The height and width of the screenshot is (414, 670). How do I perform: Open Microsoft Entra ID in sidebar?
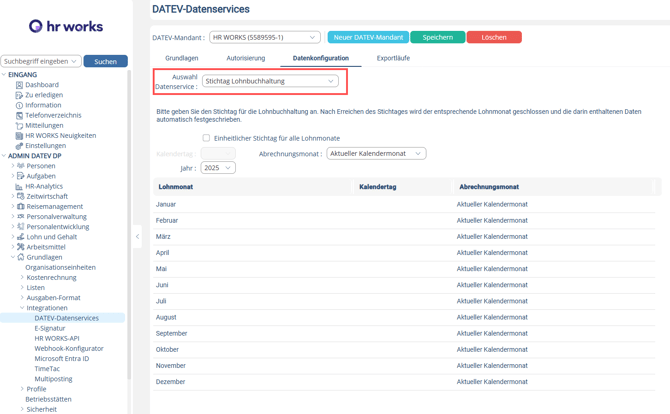(62, 358)
